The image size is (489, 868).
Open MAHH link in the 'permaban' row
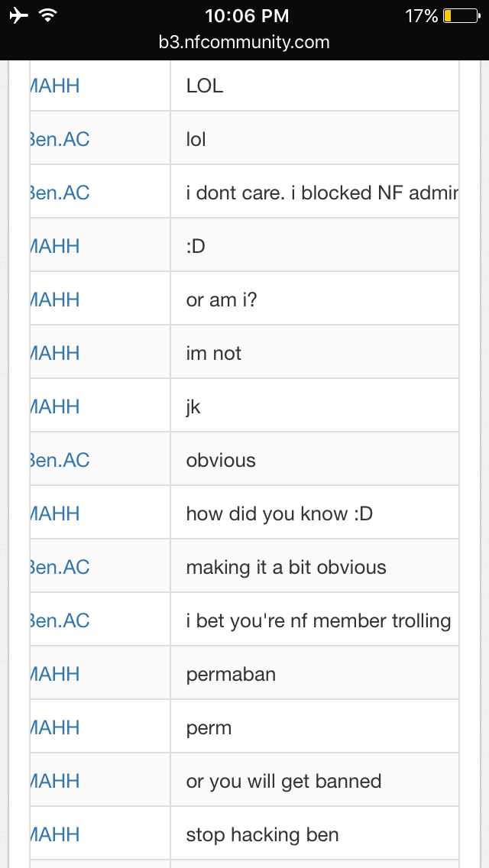[x=55, y=674]
